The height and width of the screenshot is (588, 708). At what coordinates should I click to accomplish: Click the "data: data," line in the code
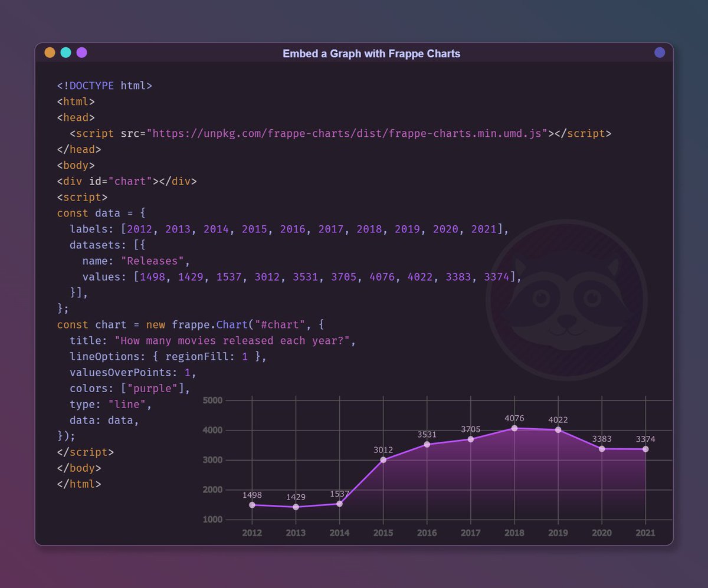(104, 420)
